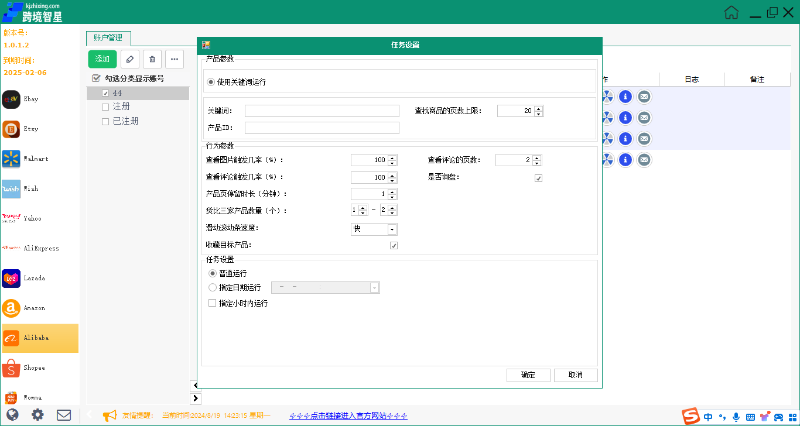Open the three-dots more options button
800x426 pixels.
coord(174,59)
